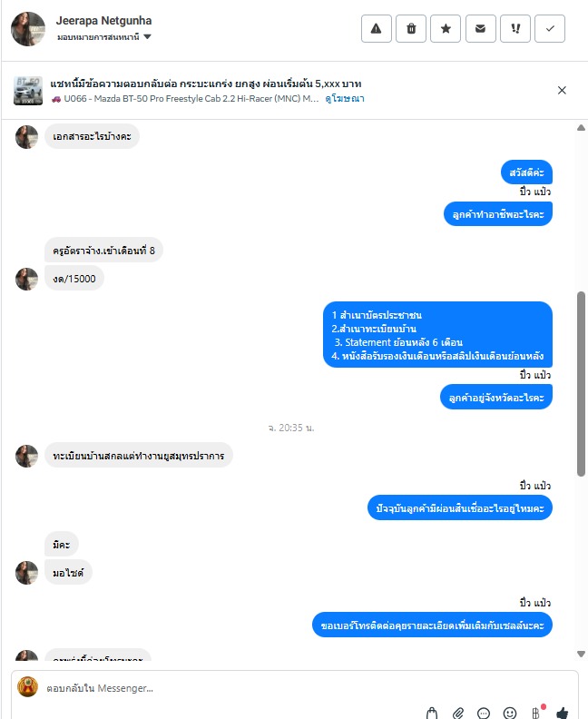Viewport: 588px width, 719px height.
Task: Flag conversation as priority with exclamation icon
Action: [515, 28]
